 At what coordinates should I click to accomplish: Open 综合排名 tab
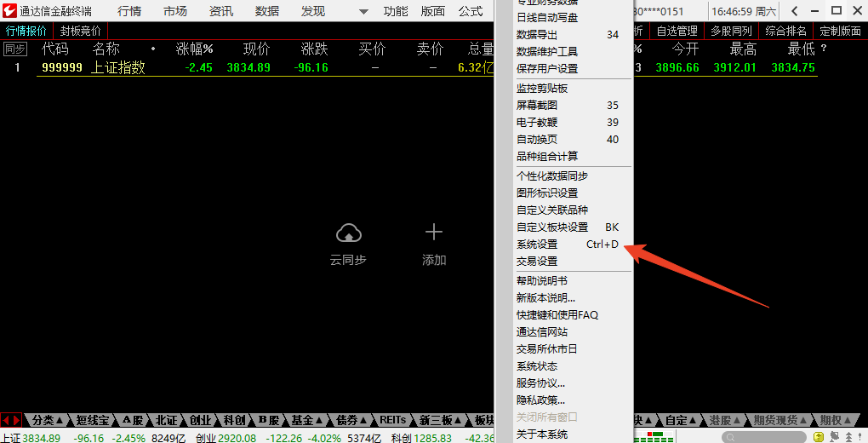(786, 31)
